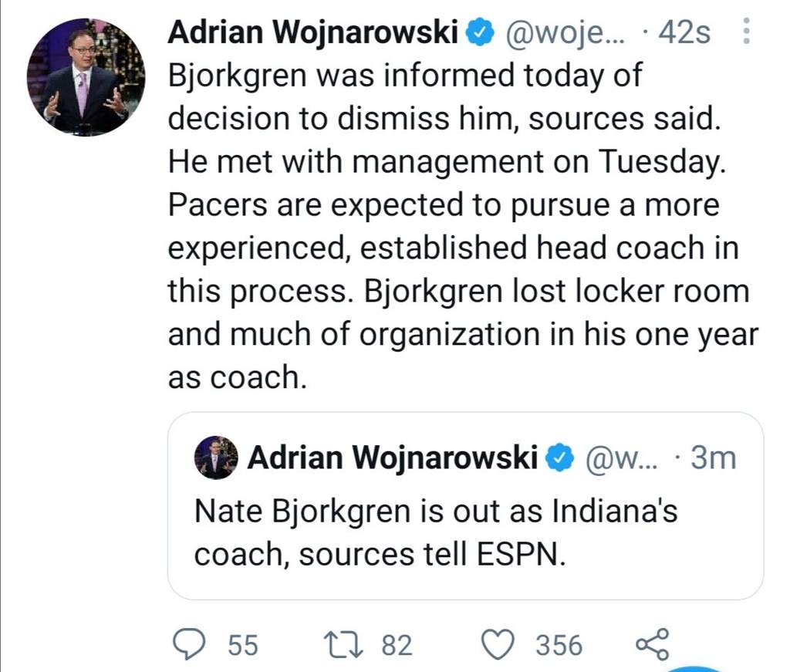Open the quoted tweet about Nate Bjorkgren
The image size is (790, 672).
[x=465, y=506]
